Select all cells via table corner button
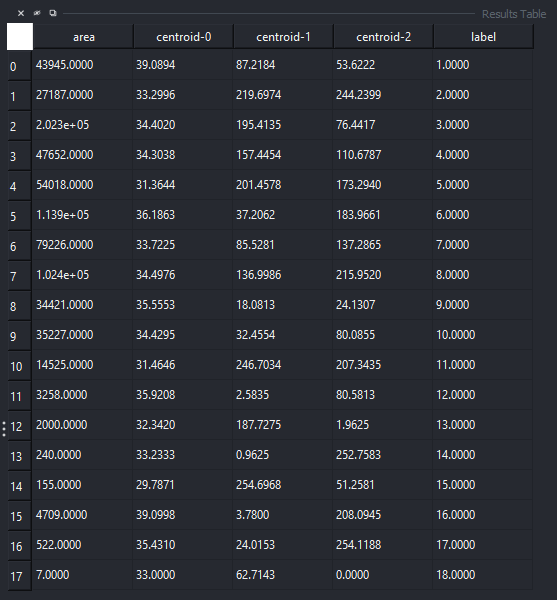This screenshot has width=557, height=600. (x=20, y=37)
